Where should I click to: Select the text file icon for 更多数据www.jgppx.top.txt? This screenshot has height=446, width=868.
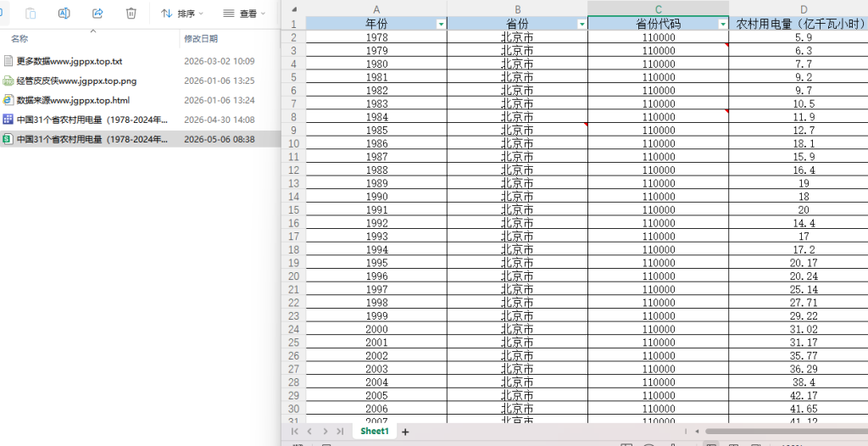point(8,61)
